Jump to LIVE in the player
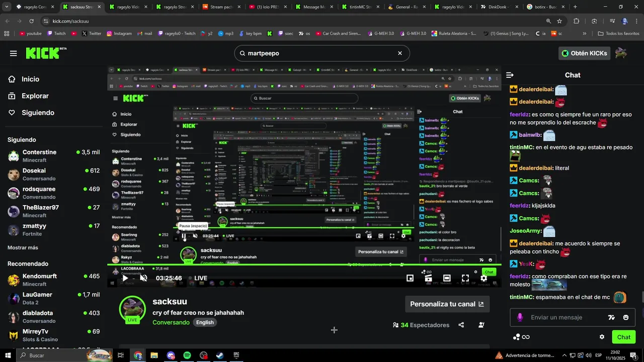The height and width of the screenshot is (362, 644). tap(197, 278)
